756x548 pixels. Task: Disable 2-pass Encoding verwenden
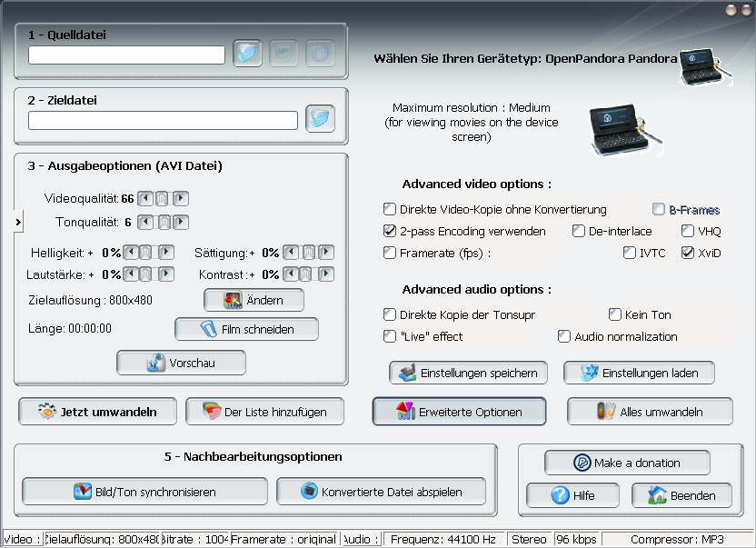(390, 231)
